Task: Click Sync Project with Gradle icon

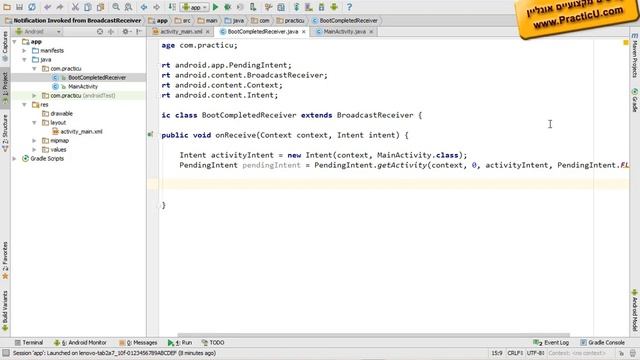Action: (296, 7)
